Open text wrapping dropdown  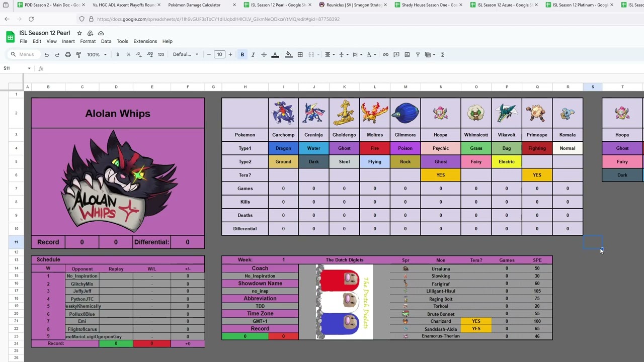[x=357, y=54]
